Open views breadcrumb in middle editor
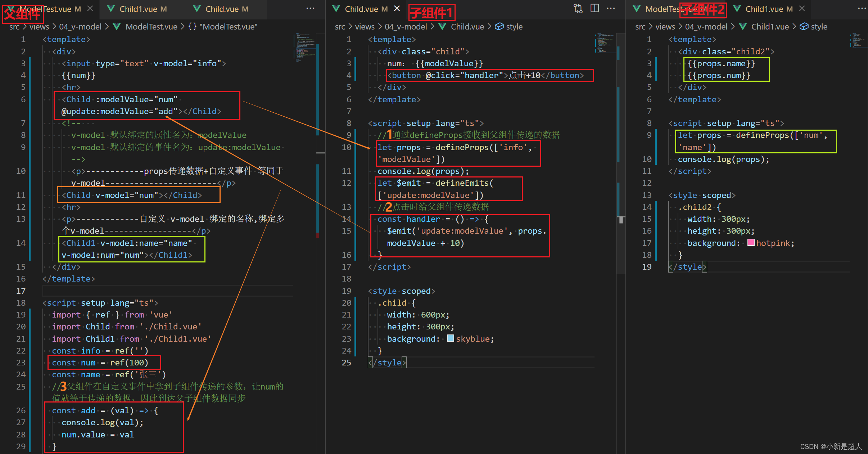Screen dimensions: 868x454 point(365,27)
